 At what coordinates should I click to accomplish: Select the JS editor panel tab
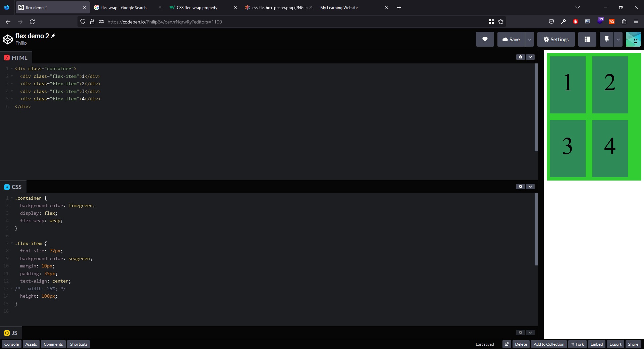coord(11,333)
